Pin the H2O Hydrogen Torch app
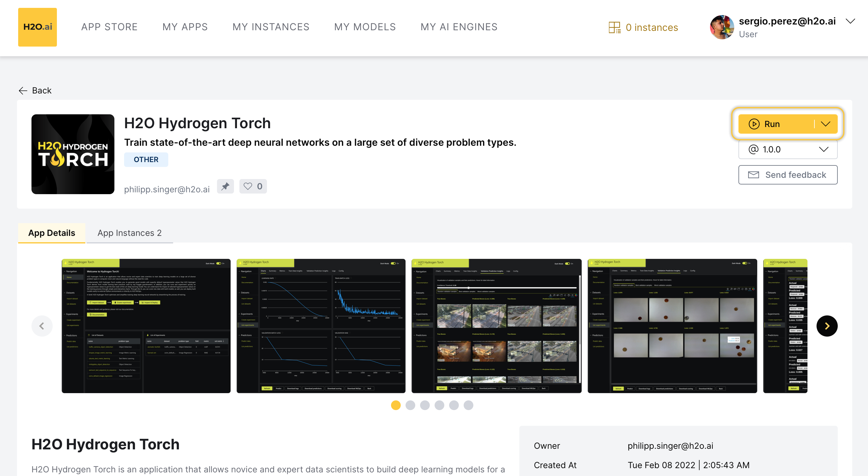The image size is (868, 476). 225,186
